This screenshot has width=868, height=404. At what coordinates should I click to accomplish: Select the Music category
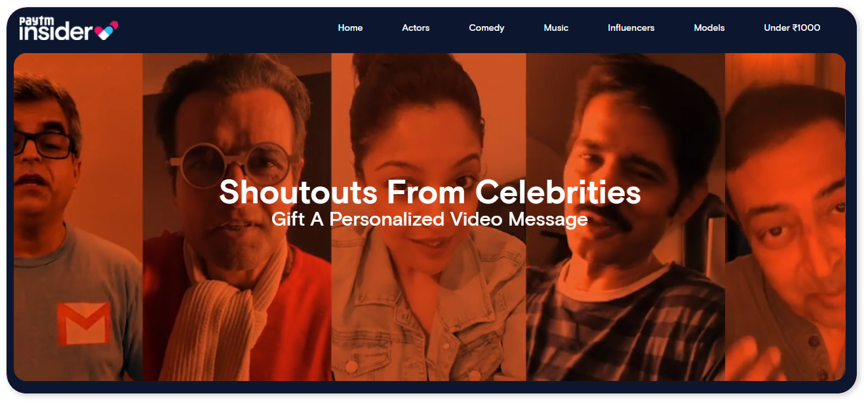pos(556,28)
